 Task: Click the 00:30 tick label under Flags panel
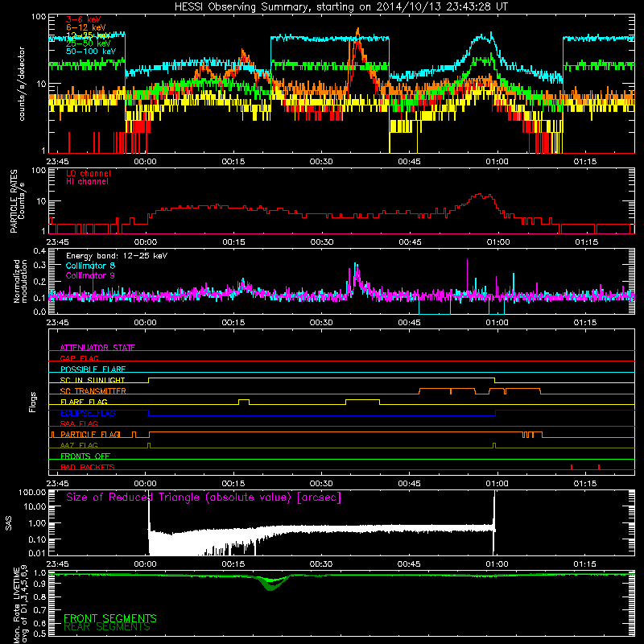click(321, 484)
